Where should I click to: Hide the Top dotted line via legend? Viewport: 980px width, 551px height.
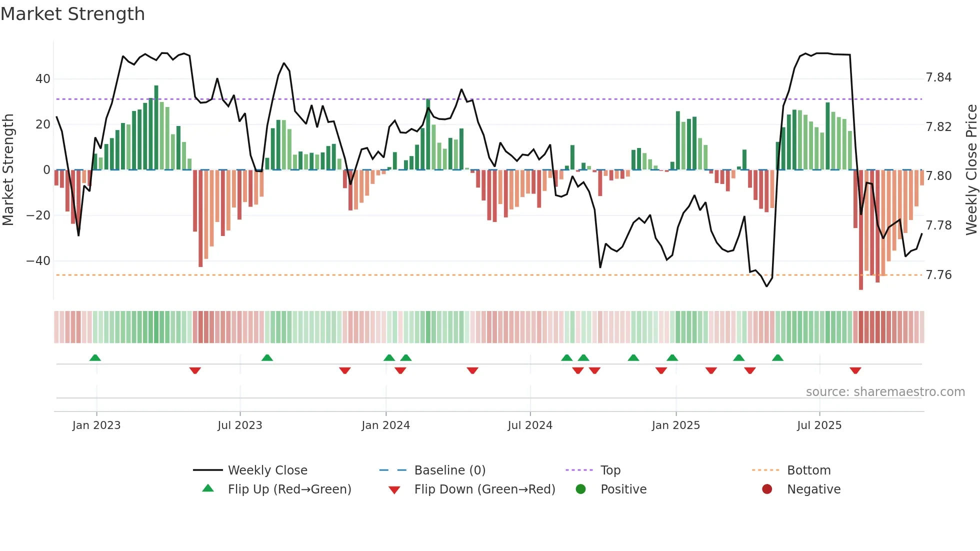pyautogui.click(x=610, y=470)
